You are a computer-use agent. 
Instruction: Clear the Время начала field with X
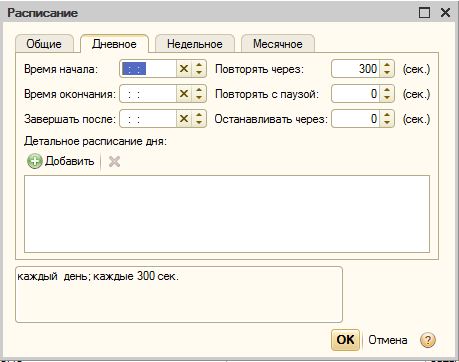point(184,69)
